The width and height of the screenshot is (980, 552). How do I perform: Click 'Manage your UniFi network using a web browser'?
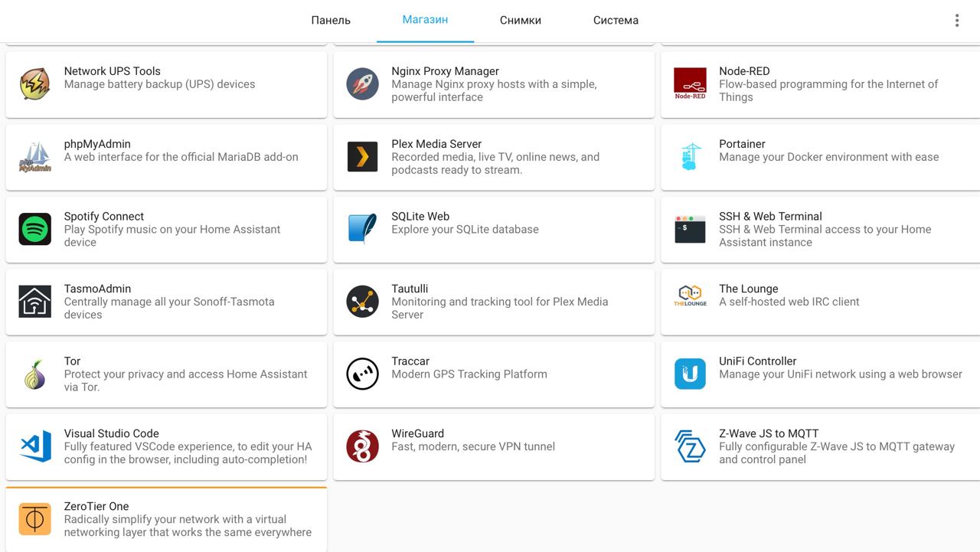coord(841,374)
